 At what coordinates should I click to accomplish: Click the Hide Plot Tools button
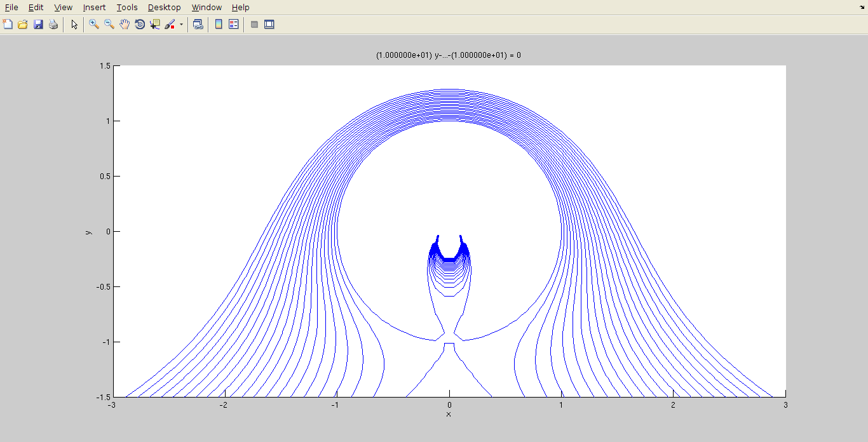254,25
